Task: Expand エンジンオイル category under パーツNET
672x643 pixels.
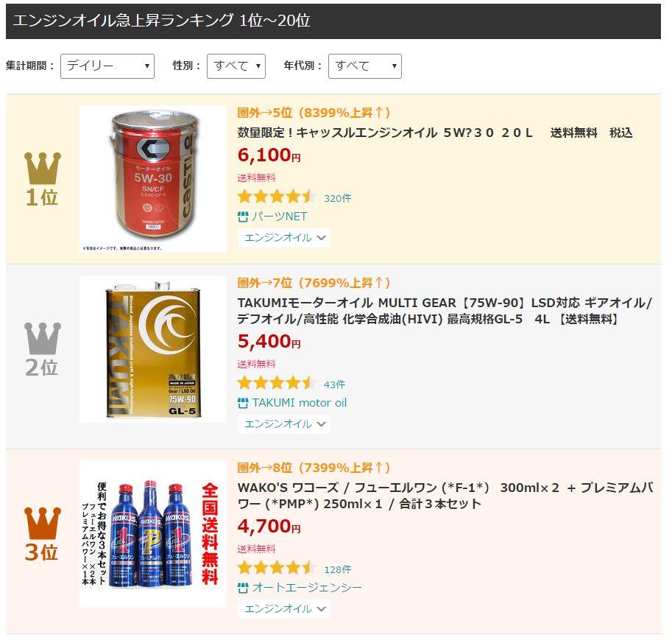Action: click(x=284, y=238)
